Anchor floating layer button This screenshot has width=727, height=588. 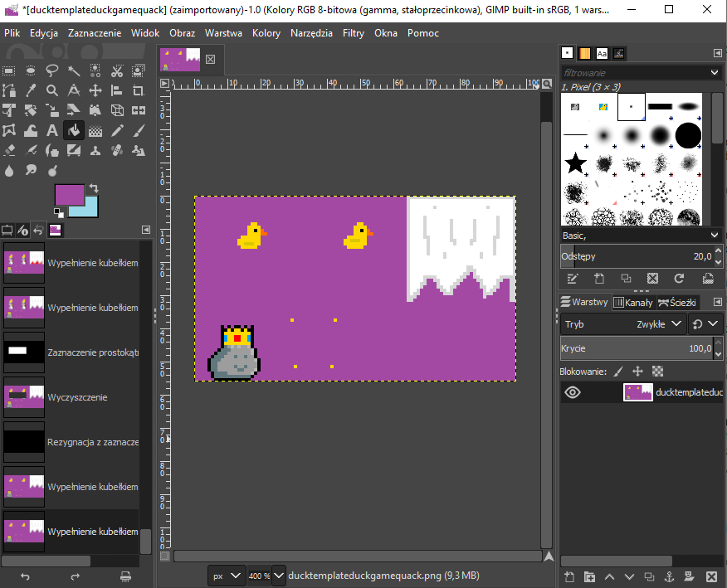point(669,577)
